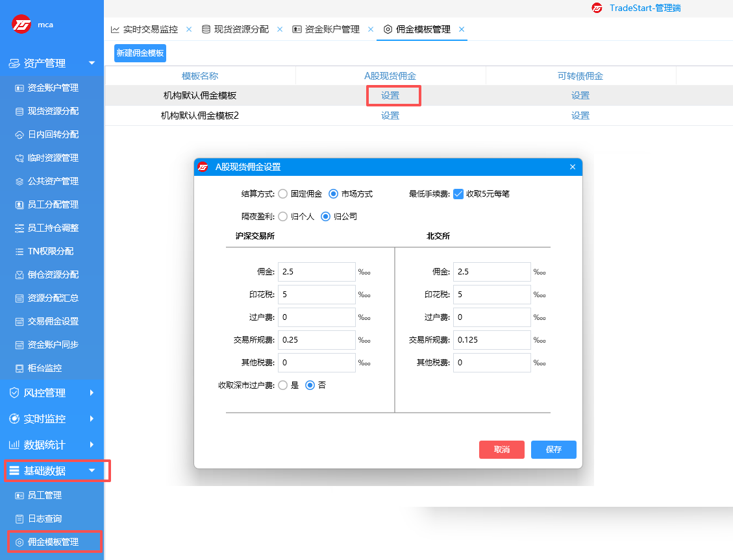
Task: Click 模板名称 column header
Action: coord(200,76)
